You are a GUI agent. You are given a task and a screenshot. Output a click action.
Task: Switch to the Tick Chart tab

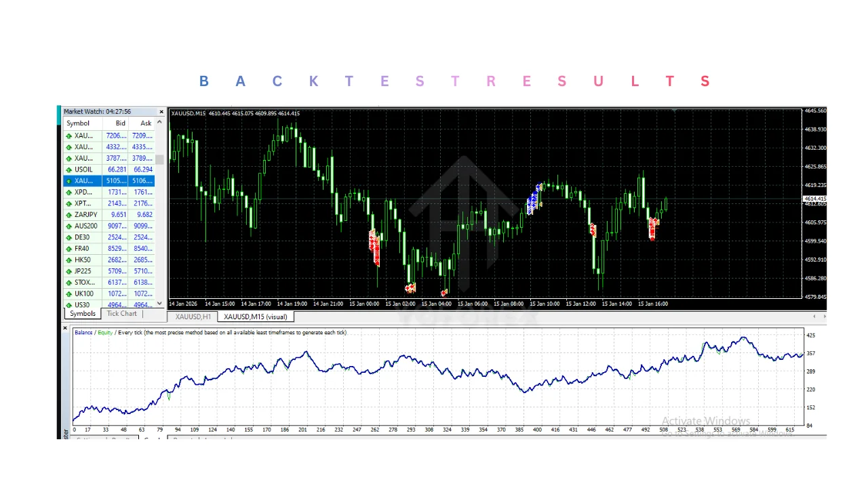click(122, 314)
